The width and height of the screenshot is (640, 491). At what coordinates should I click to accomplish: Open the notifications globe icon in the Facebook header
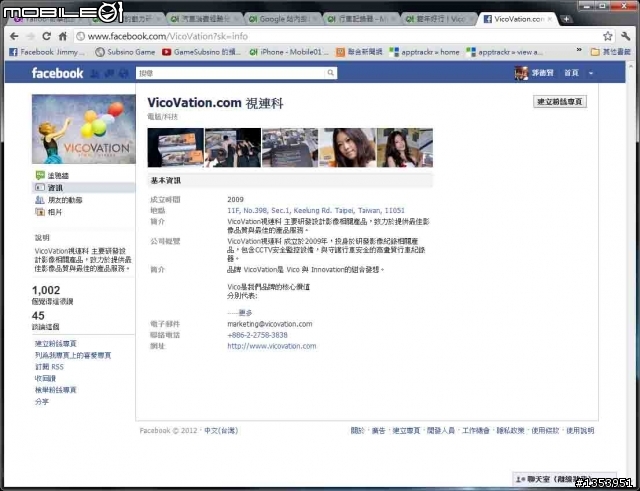(123, 73)
